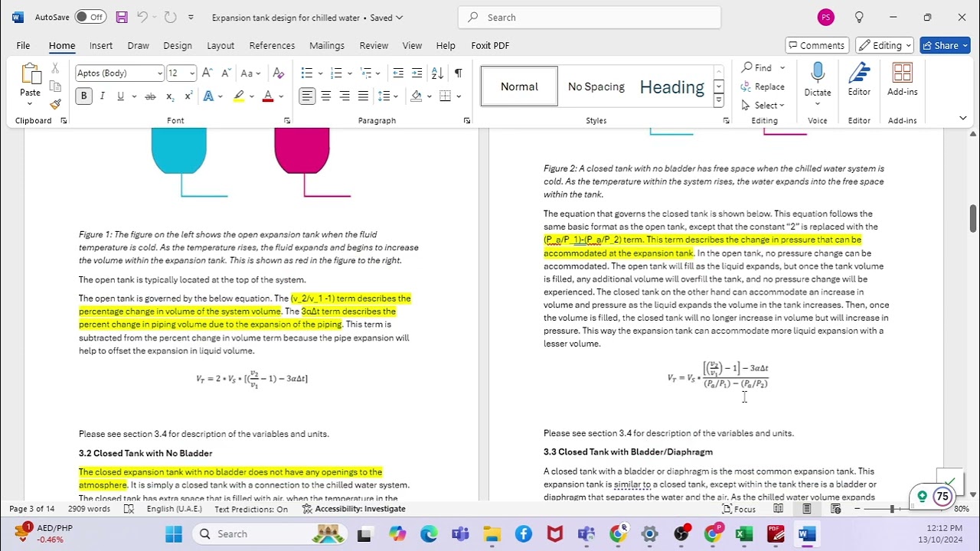Apply superscript formatting
The width and height of the screenshot is (980, 551).
pyautogui.click(x=187, y=96)
